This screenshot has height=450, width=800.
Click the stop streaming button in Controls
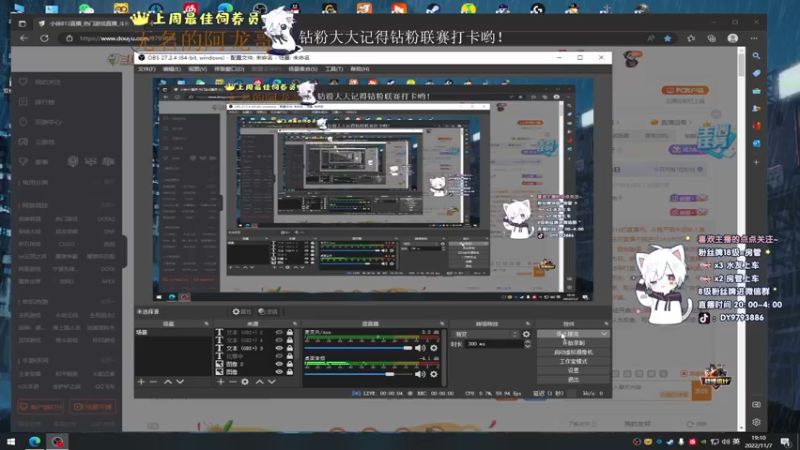pyautogui.click(x=573, y=334)
